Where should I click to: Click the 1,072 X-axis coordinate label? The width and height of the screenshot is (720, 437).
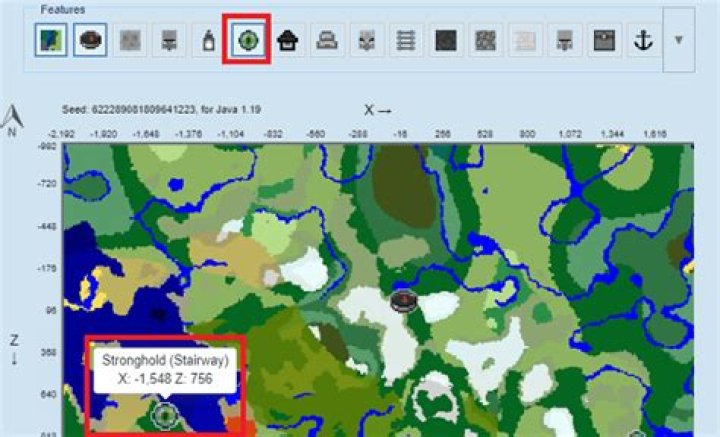click(x=570, y=134)
